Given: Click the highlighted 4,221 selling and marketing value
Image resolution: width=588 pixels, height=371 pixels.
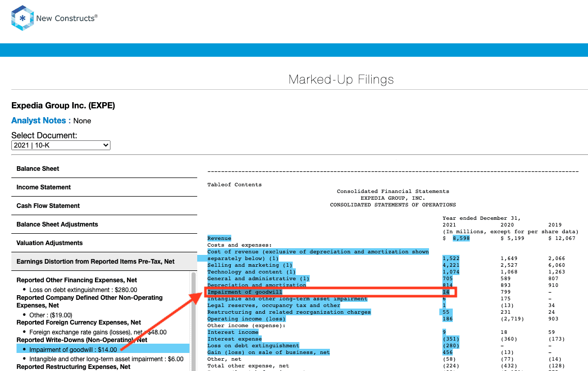Looking at the screenshot, I should pyautogui.click(x=451, y=265).
